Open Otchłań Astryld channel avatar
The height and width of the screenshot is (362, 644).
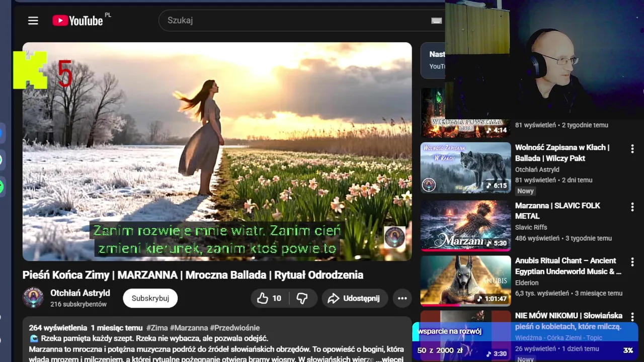pyautogui.click(x=33, y=298)
